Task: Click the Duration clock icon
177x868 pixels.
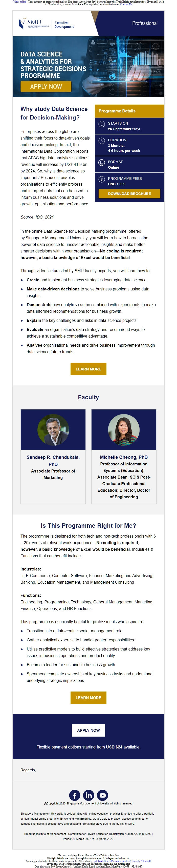Action: pos(102,141)
